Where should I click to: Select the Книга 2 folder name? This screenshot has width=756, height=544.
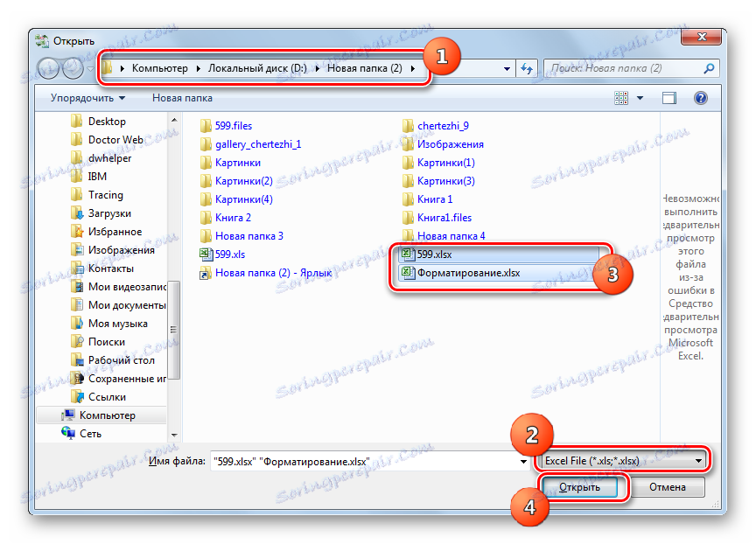coord(233,218)
